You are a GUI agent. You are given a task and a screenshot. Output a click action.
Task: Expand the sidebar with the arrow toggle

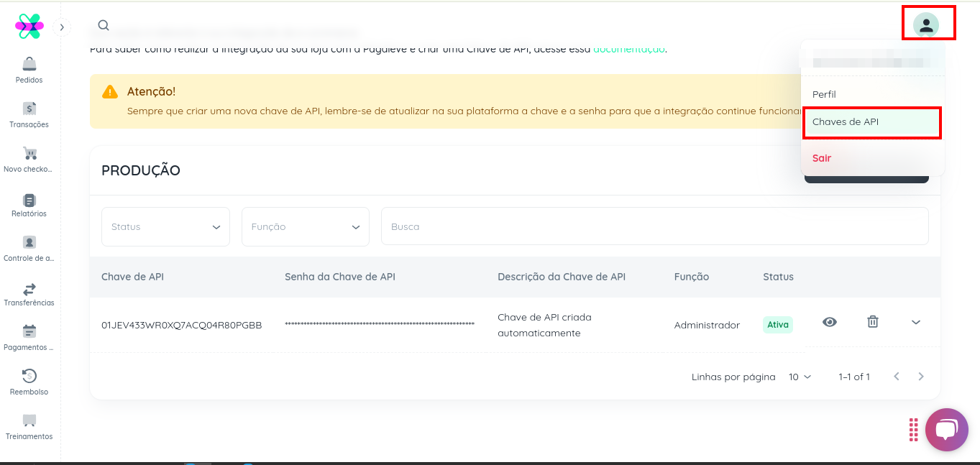coord(62,27)
